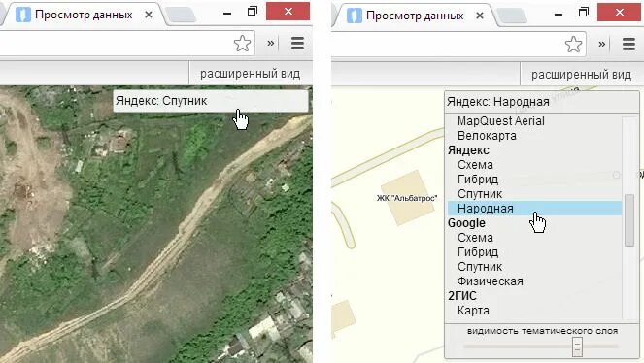
Task: Open the hamburger menu in the right window
Action: pyautogui.click(x=628, y=44)
